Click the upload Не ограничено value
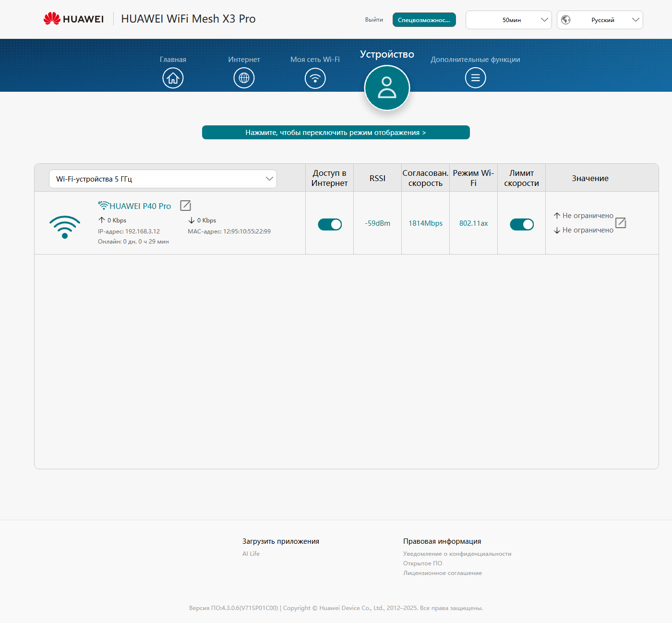 pos(588,216)
